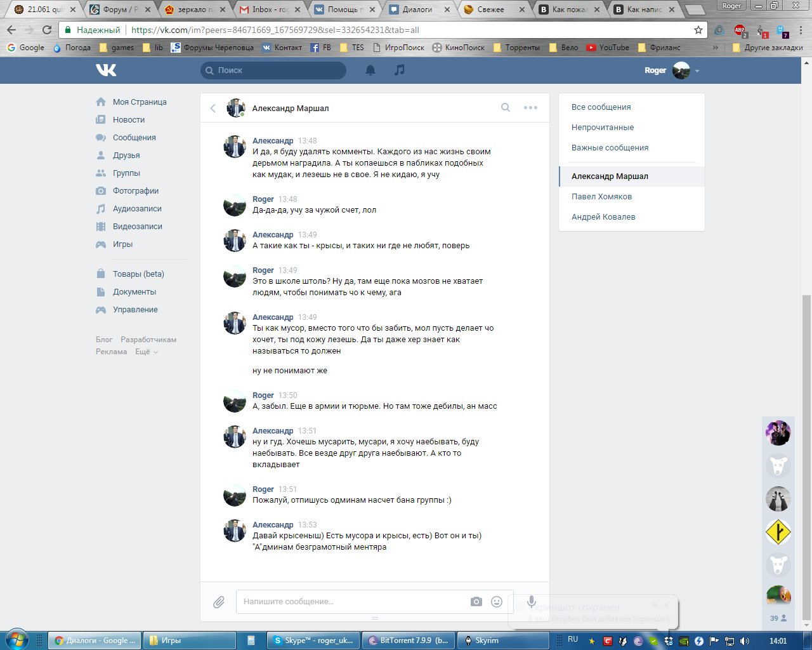Record voice message with microphone icon
Viewport: 812px width, 650px height.
pyautogui.click(x=532, y=602)
